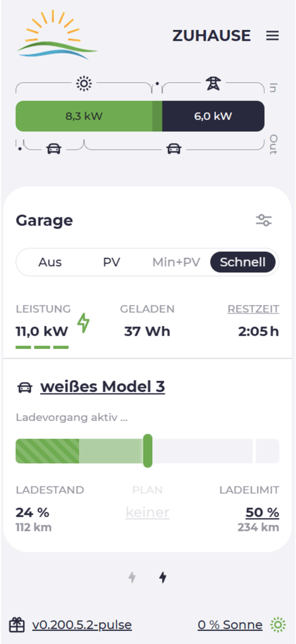The height and width of the screenshot is (644, 296).
Task: Click the green sun icon beside Sonne
Action: click(x=278, y=624)
